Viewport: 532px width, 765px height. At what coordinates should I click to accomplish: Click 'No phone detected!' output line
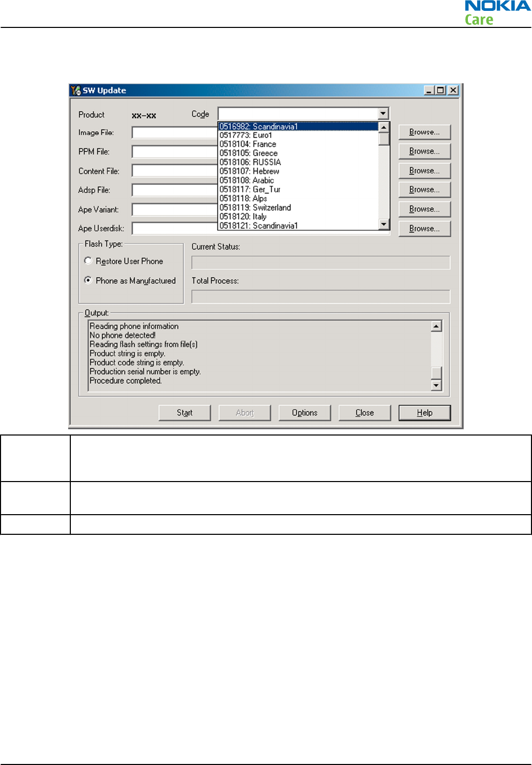(123, 335)
